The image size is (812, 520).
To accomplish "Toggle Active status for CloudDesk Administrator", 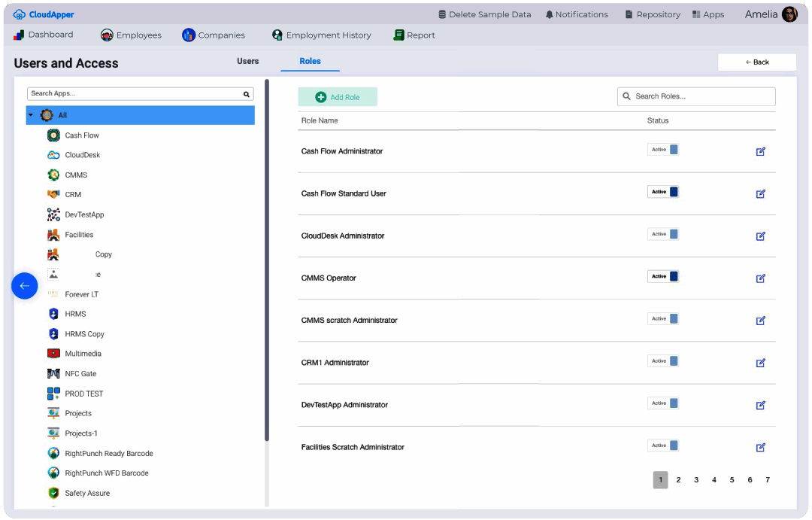I will (x=663, y=234).
